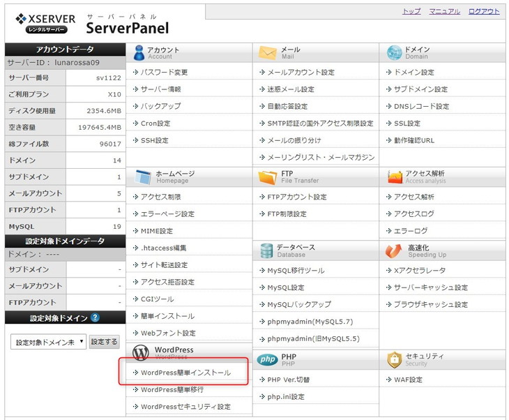The image size is (509, 420).
Task: Click the PHP logo icon
Action: click(x=268, y=359)
